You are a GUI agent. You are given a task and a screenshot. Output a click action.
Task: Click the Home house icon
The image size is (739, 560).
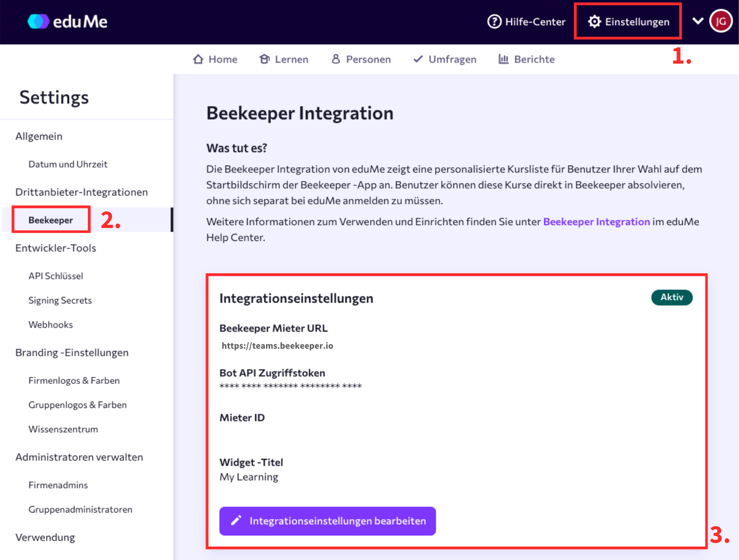(x=199, y=59)
